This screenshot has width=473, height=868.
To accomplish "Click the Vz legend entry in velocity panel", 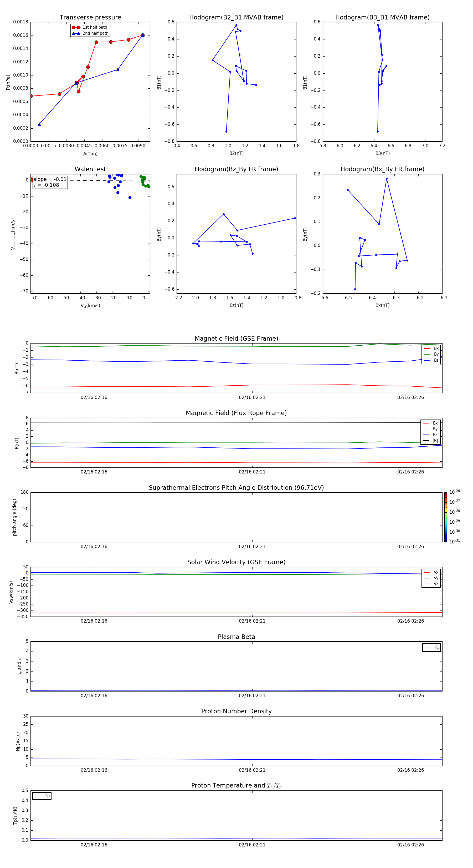I will pyautogui.click(x=431, y=584).
